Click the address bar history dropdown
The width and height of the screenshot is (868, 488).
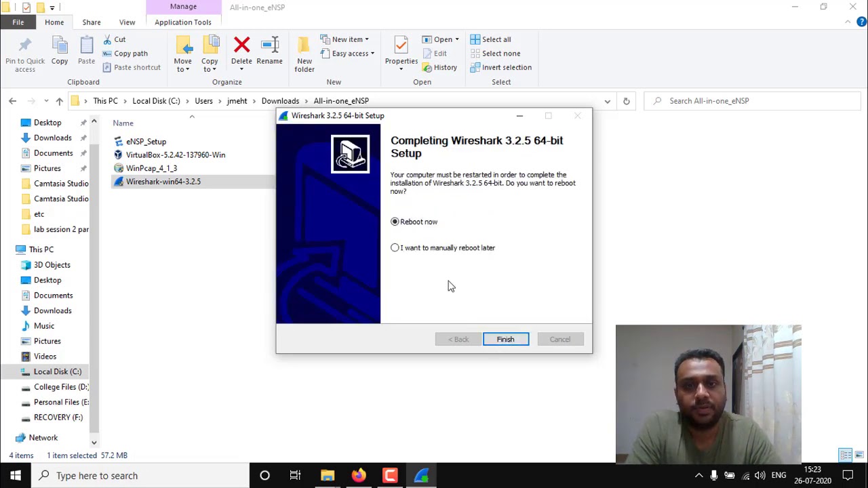coord(607,101)
